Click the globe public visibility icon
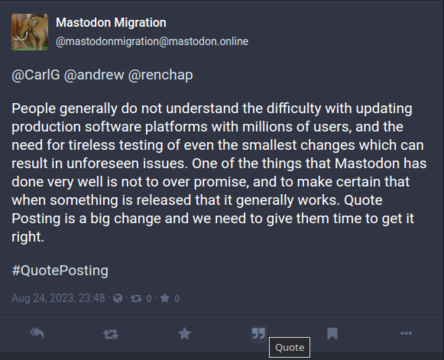 coord(118,298)
